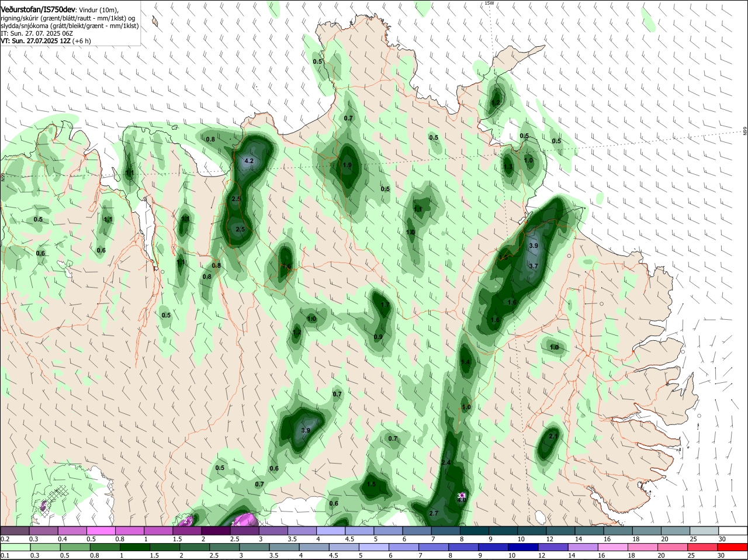Click the 2.4 precipitation value

tap(446, 462)
